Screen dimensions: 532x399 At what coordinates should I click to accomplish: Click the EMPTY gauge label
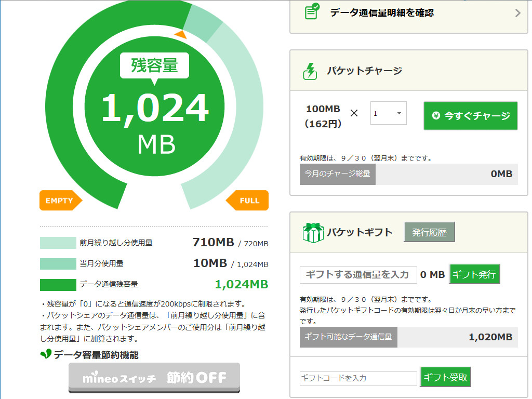(61, 201)
